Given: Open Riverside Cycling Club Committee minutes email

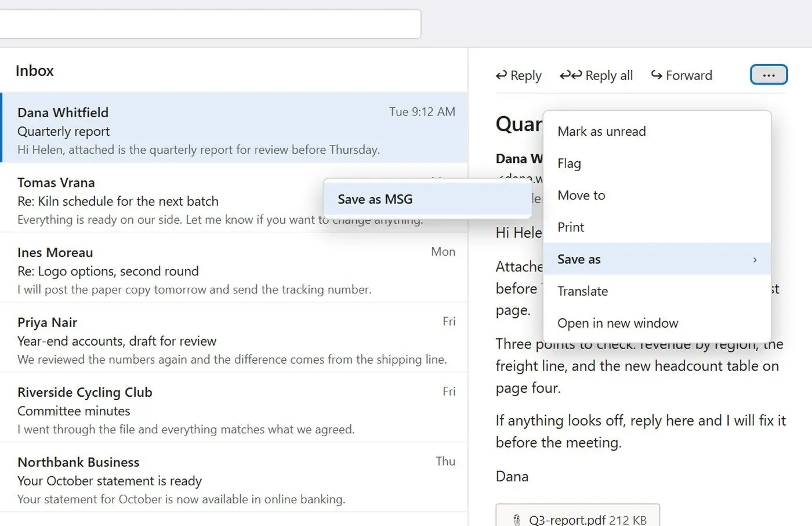Looking at the screenshot, I should (234, 408).
